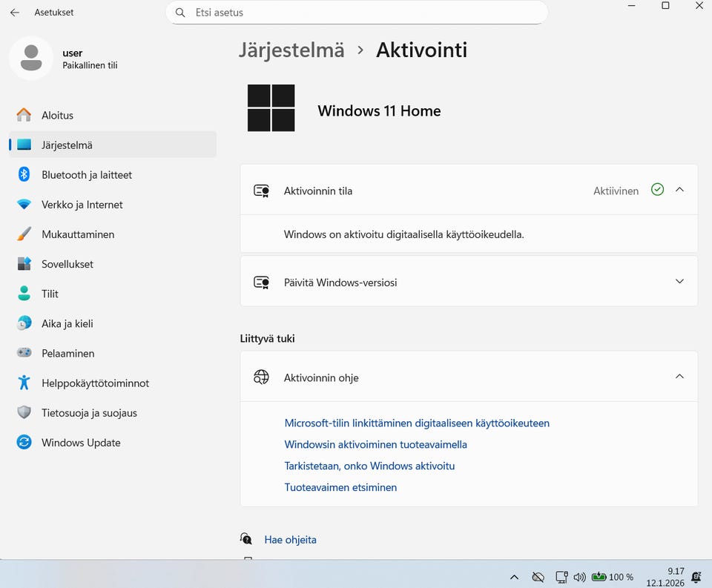Navigate to Järjestelmä in the breadcrumb
The image size is (712, 588).
291,50
